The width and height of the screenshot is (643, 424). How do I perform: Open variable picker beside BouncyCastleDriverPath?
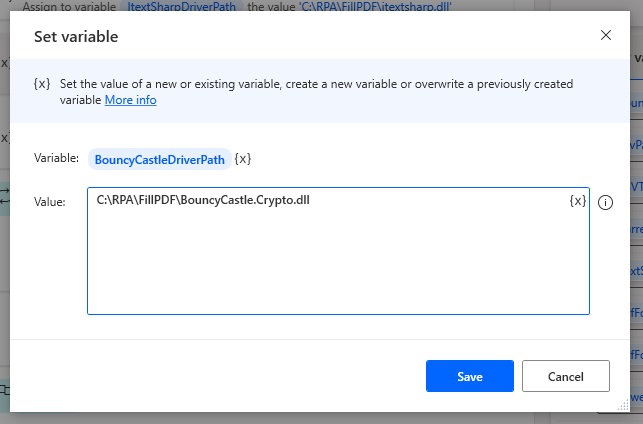[243, 159]
